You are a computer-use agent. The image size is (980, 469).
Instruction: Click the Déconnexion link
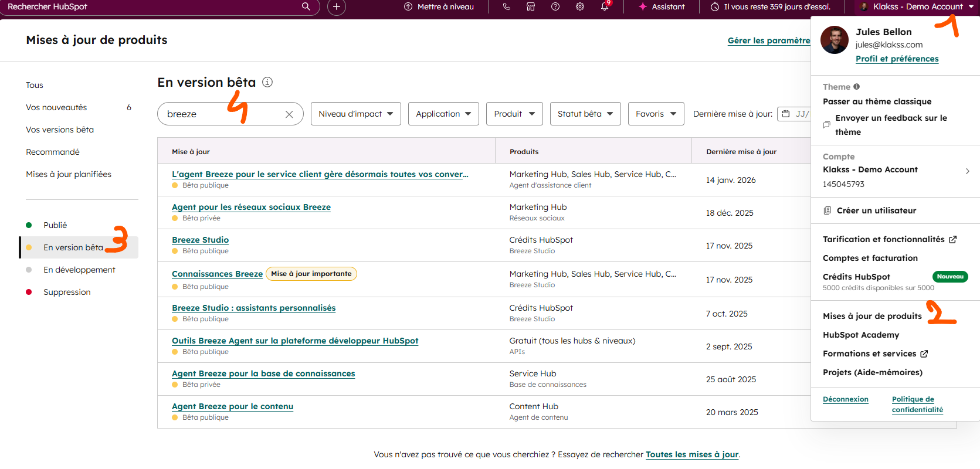tap(845, 399)
